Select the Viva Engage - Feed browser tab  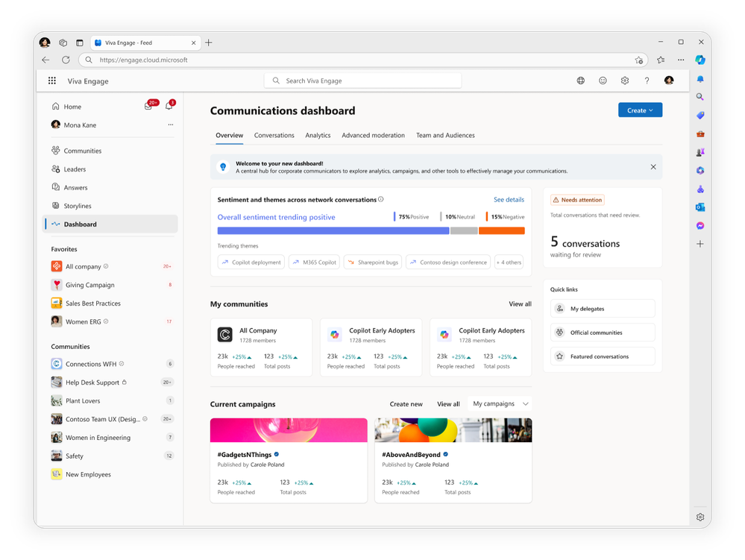tap(145, 43)
